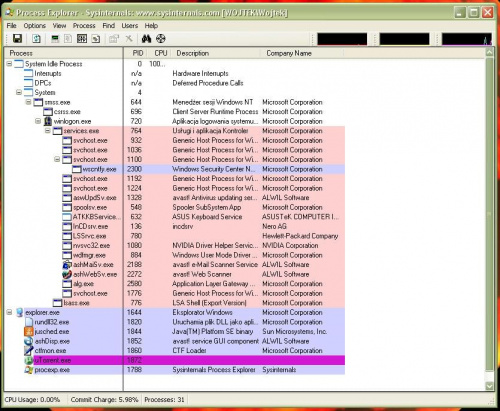Viewport: 500px width, 411px height.
Task: Click the jusched.exe Java icon
Action: click(x=29, y=332)
